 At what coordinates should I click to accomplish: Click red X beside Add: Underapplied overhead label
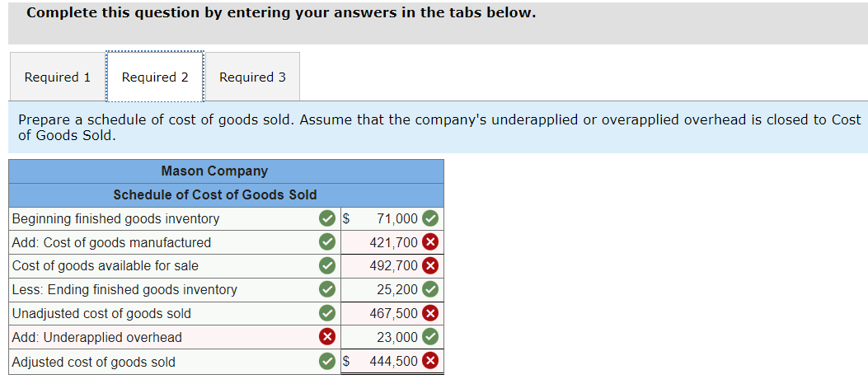[x=327, y=337]
